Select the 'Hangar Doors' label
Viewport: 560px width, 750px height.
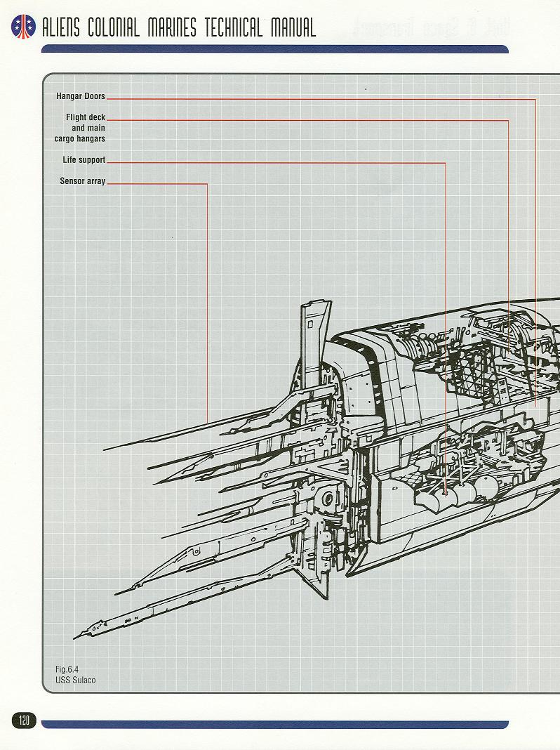click(81, 96)
